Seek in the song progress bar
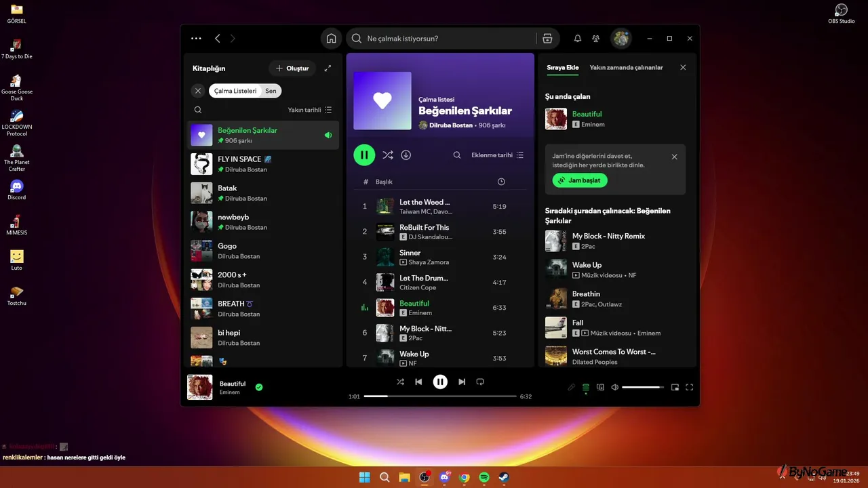Image resolution: width=868 pixels, height=488 pixels. pyautogui.click(x=440, y=396)
